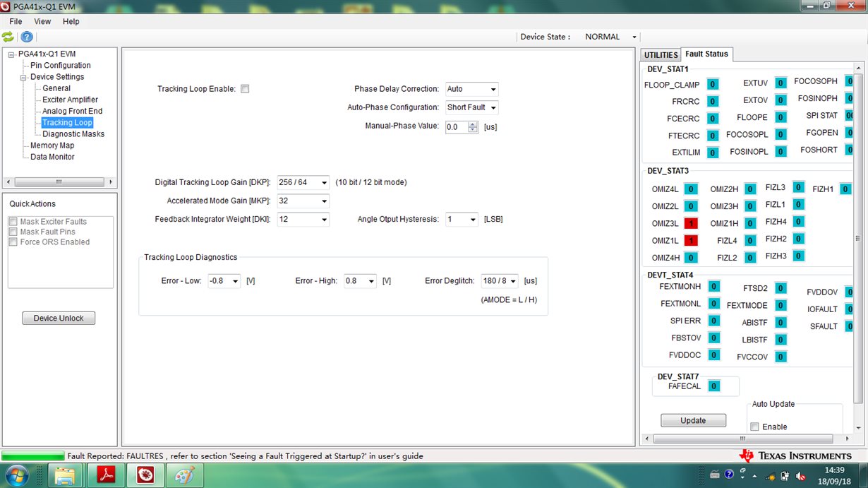The width and height of the screenshot is (868, 488).
Task: Click the OMIZ2H status indicator
Action: (x=750, y=189)
